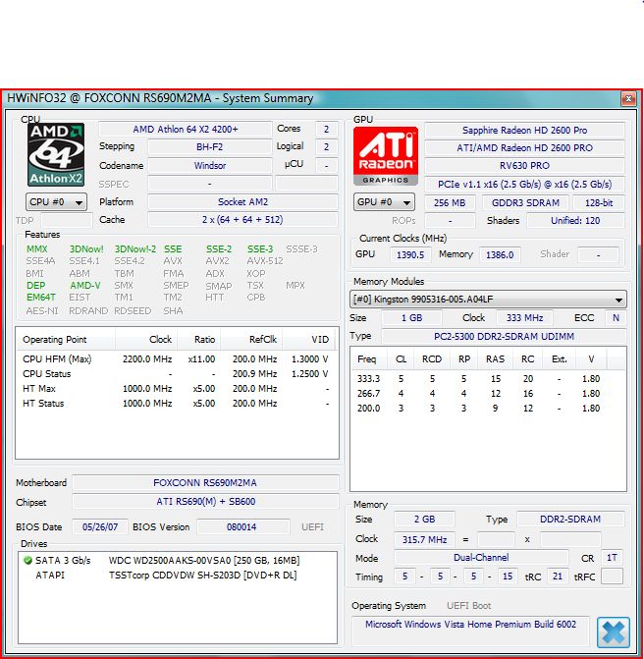Click the VID column header
The image size is (644, 659).
[x=309, y=340]
